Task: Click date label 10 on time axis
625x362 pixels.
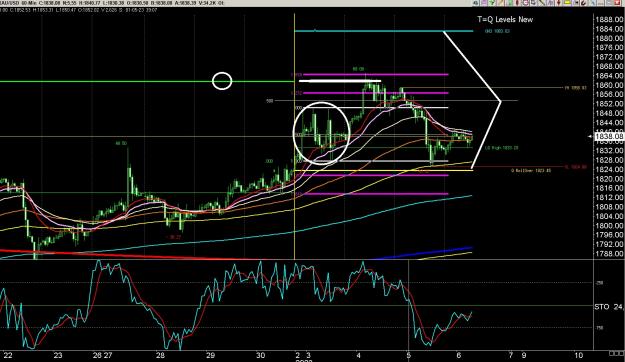Action: coord(578,355)
